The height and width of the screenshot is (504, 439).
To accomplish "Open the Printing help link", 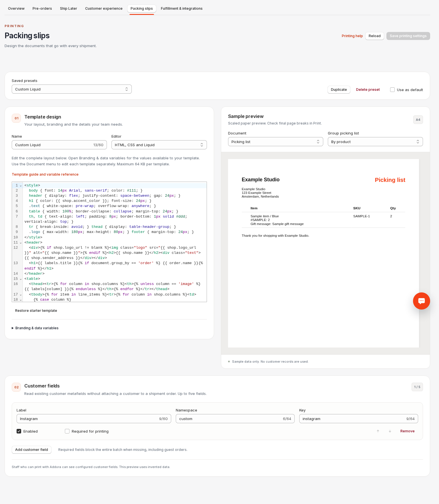I will coord(352,36).
